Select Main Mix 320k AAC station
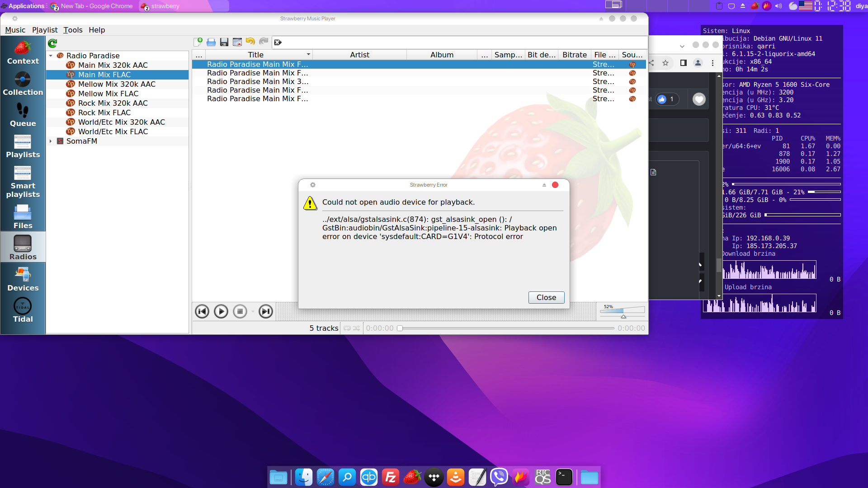The image size is (868, 488). tap(113, 65)
